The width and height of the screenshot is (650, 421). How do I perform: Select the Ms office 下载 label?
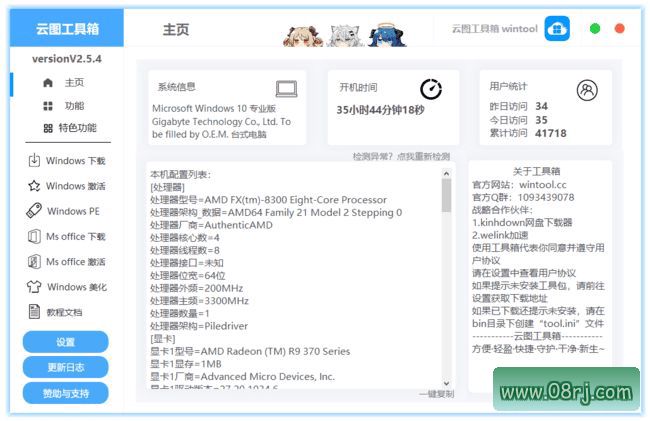point(75,237)
